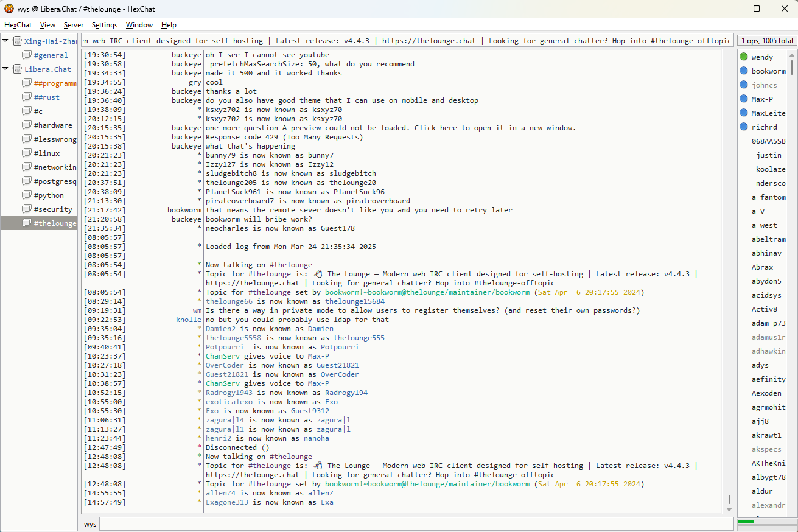Switch to the #linux channel
The height and width of the screenshot is (532, 798).
tap(47, 153)
